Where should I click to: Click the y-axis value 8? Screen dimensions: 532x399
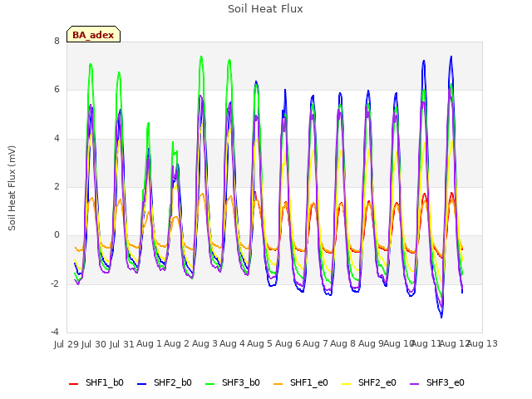tap(57, 42)
